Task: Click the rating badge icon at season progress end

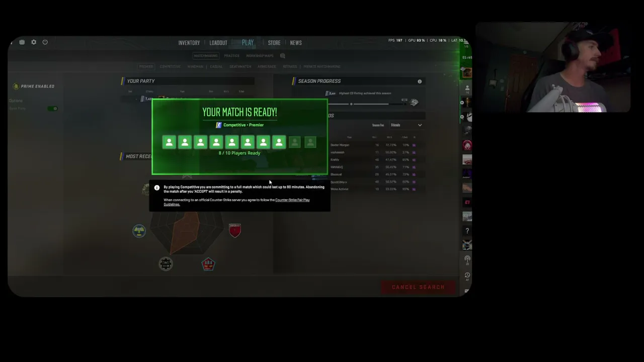Action: pos(414,103)
